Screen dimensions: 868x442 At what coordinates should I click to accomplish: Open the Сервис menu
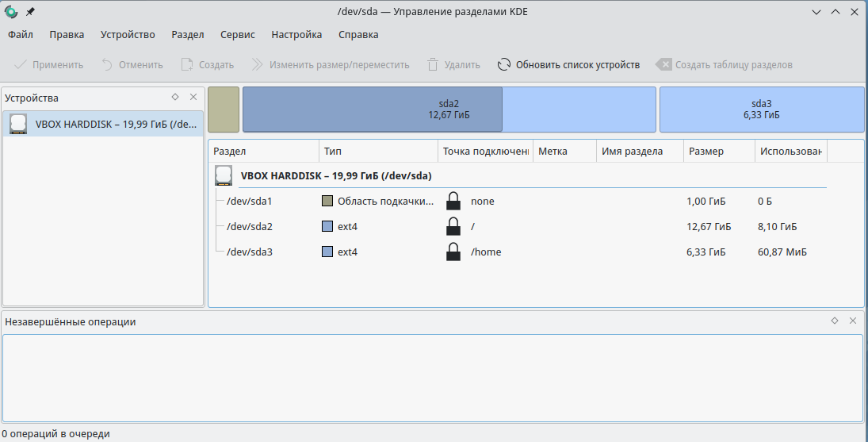(238, 35)
